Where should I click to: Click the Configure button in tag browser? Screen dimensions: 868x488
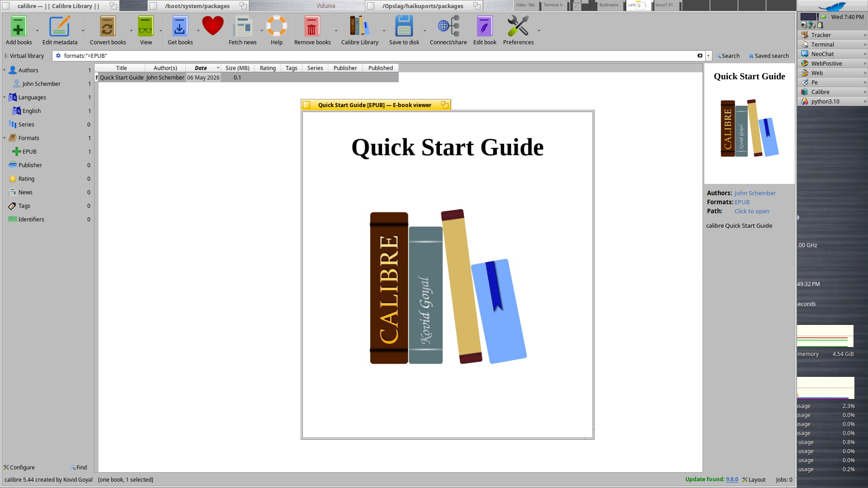coord(19,467)
